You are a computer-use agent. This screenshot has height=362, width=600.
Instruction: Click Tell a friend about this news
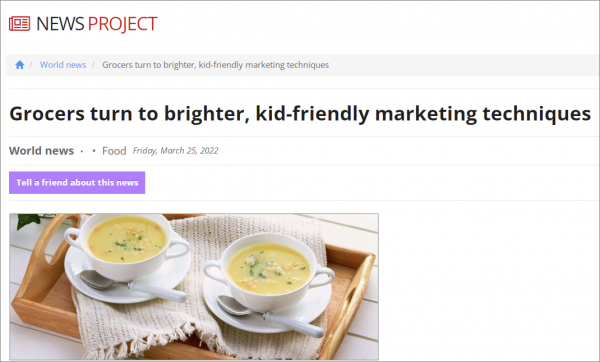coord(77,183)
